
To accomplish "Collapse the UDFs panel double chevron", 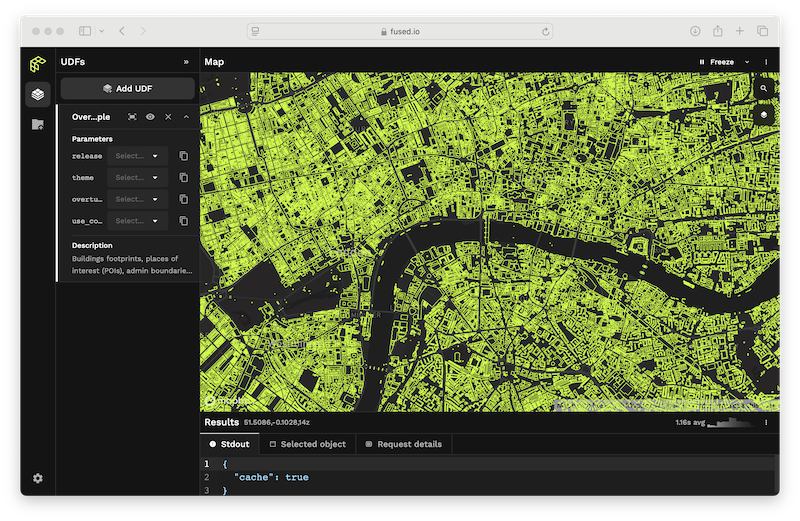I will [x=186, y=62].
